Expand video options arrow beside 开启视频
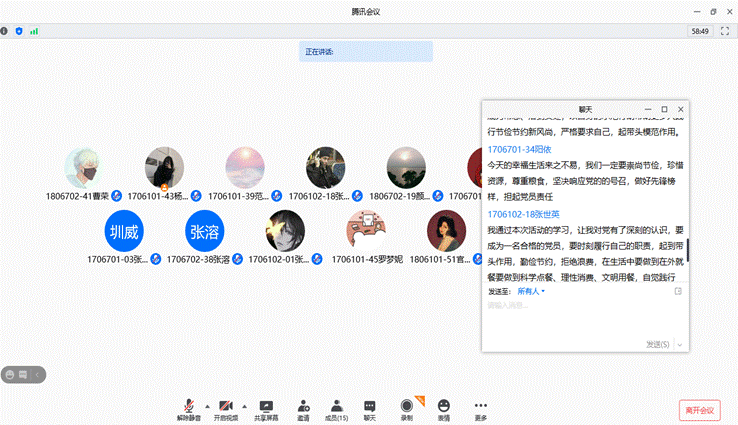The width and height of the screenshot is (738, 425). point(244,406)
